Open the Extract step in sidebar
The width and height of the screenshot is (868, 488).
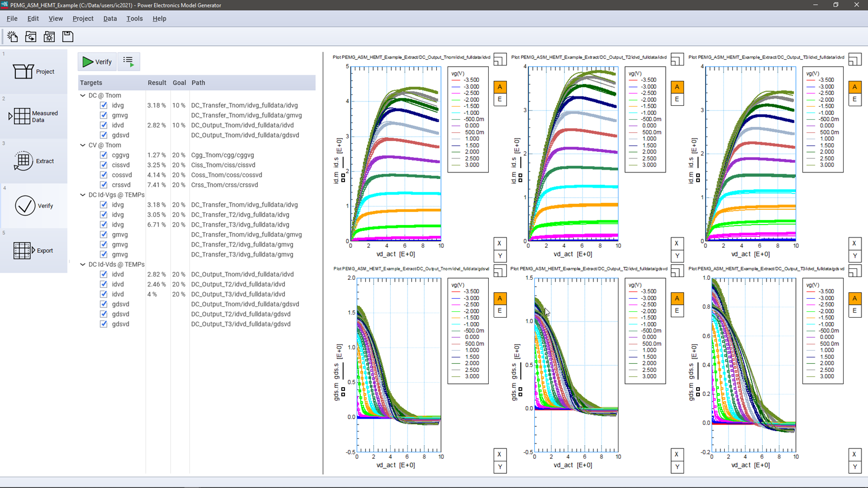pos(34,161)
